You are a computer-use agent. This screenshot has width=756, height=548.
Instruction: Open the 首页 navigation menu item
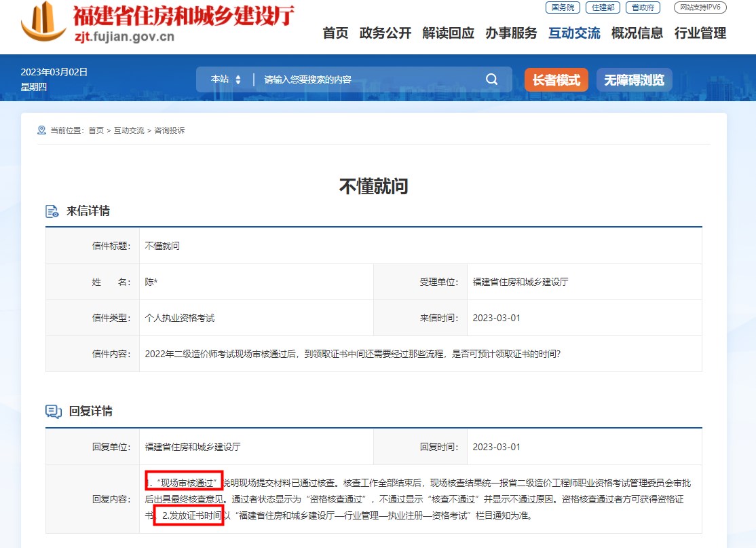(x=335, y=33)
